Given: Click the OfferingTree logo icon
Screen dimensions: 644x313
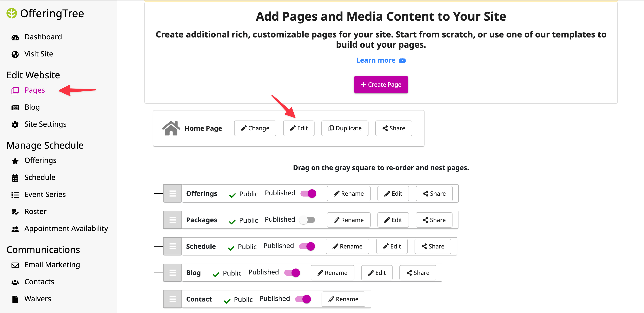Looking at the screenshot, I should point(12,13).
